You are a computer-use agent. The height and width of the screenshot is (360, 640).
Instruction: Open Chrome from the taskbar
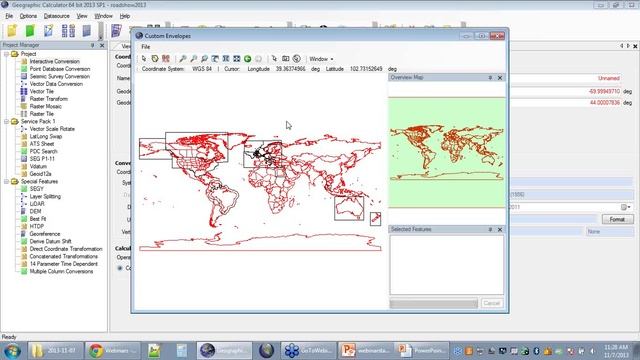coord(113,351)
